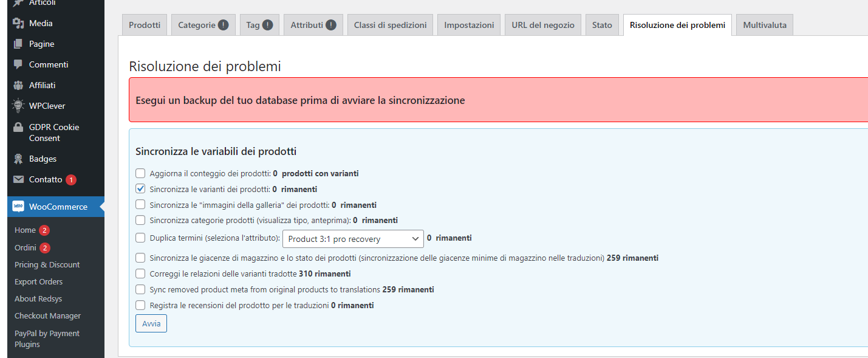
Task: Click the WooCommerce logo icon in sidebar
Action: [x=18, y=207]
